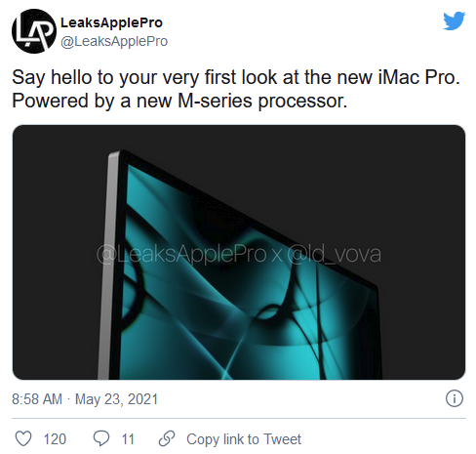The image size is (476, 454).
Task: Open replies via the speech bubble icon
Action: [101, 438]
